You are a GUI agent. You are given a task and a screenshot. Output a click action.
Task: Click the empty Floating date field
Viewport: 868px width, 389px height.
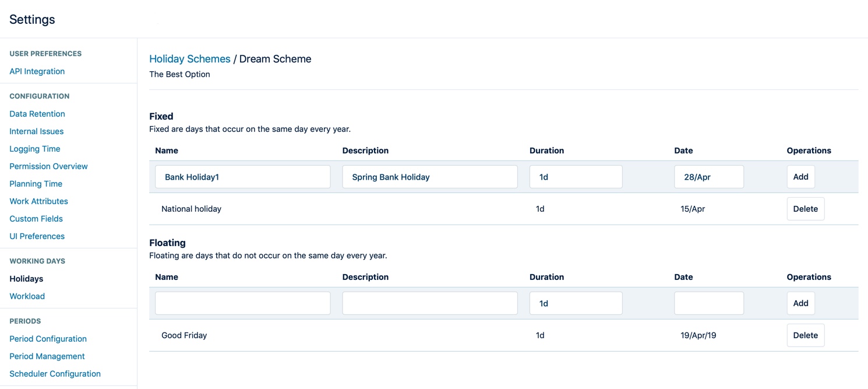click(x=708, y=303)
